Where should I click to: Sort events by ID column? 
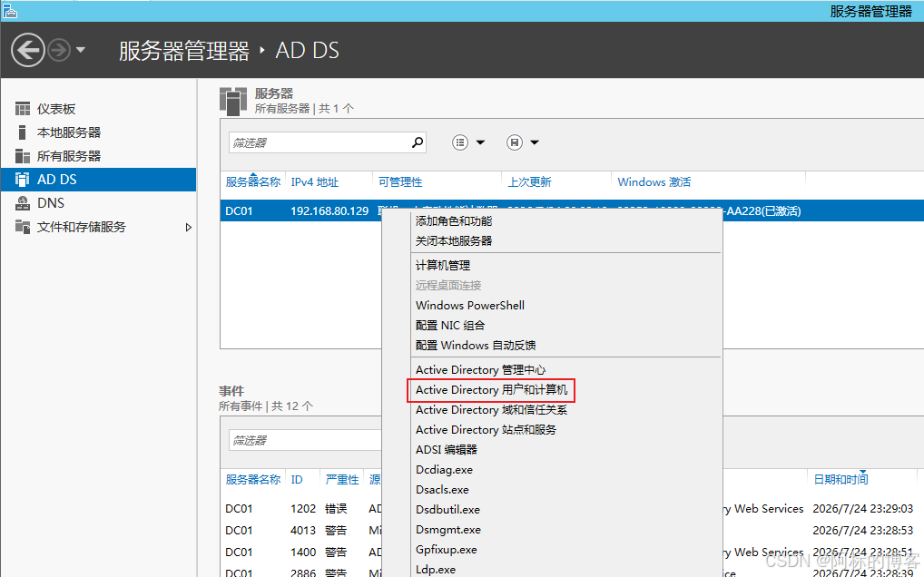[x=297, y=480]
